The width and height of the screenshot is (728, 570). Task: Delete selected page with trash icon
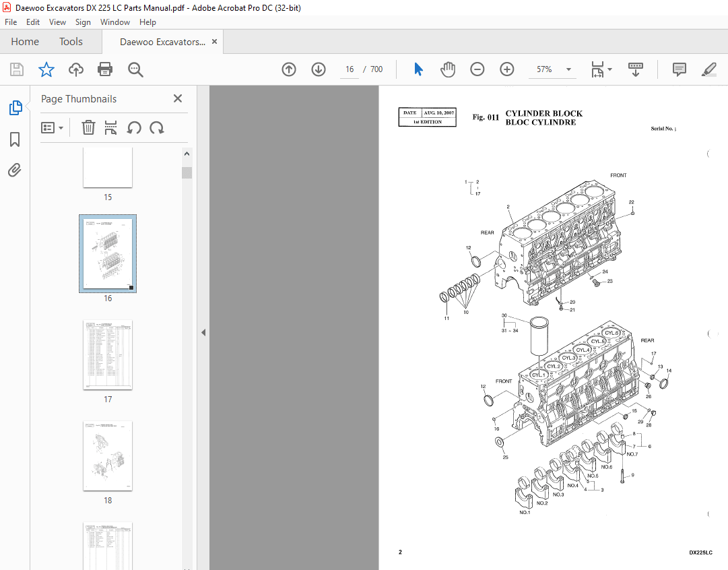tap(88, 128)
